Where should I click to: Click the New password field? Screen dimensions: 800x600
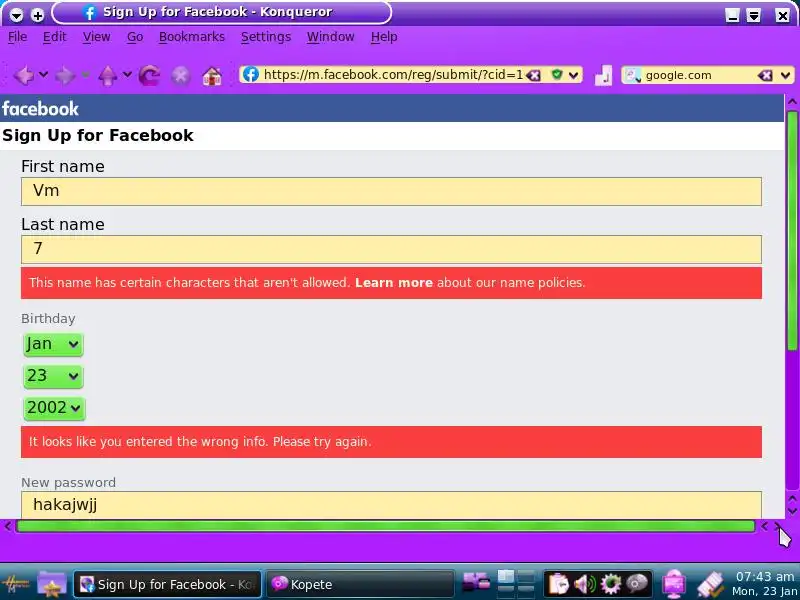pyautogui.click(x=391, y=505)
